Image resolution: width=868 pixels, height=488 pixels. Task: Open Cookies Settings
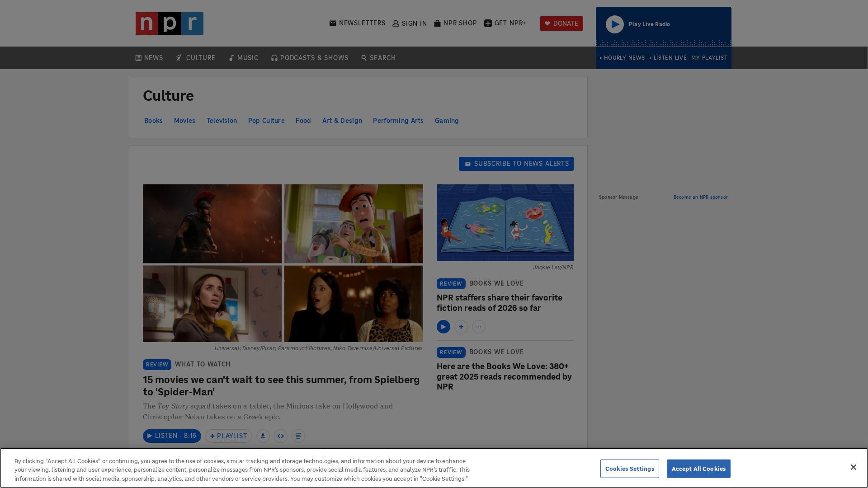(x=630, y=469)
